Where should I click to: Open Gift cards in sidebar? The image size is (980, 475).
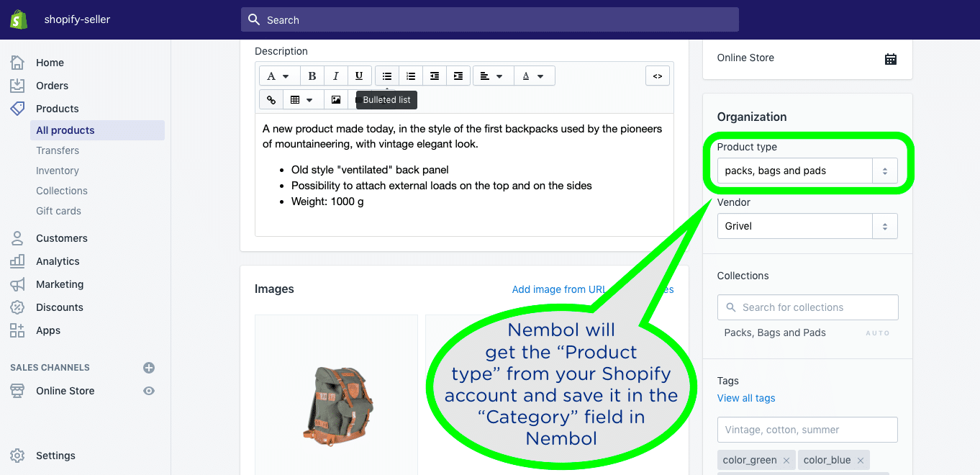[58, 211]
